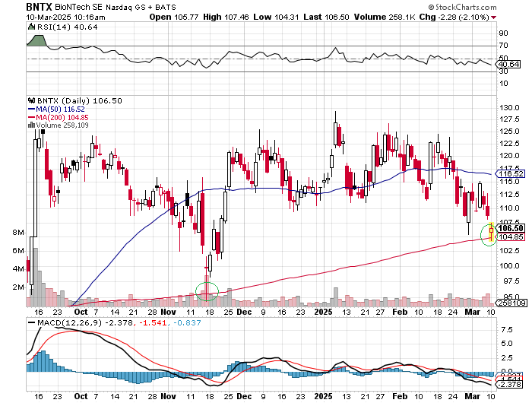
Task: Click the green shaded RSI overbought area
Action: pos(36,40)
